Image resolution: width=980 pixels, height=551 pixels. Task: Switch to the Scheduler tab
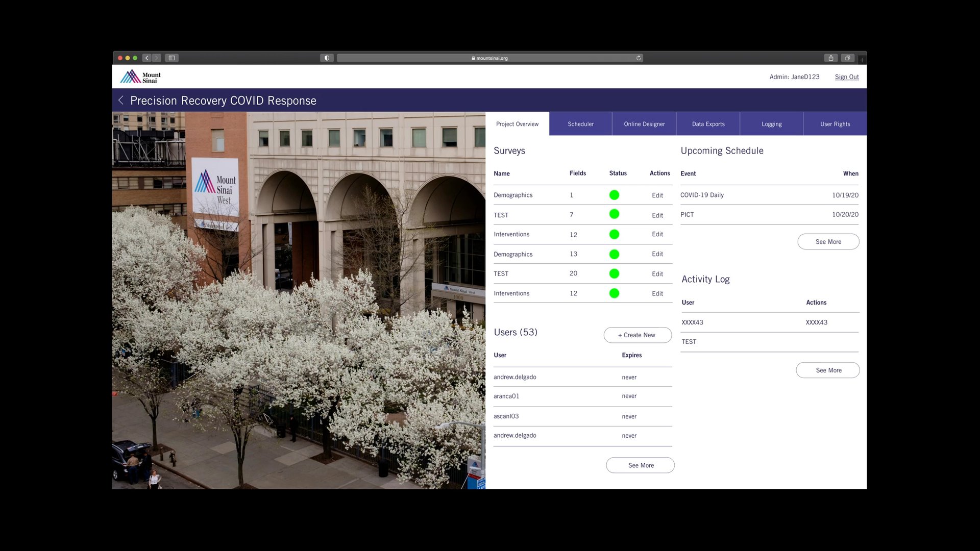[x=580, y=124]
